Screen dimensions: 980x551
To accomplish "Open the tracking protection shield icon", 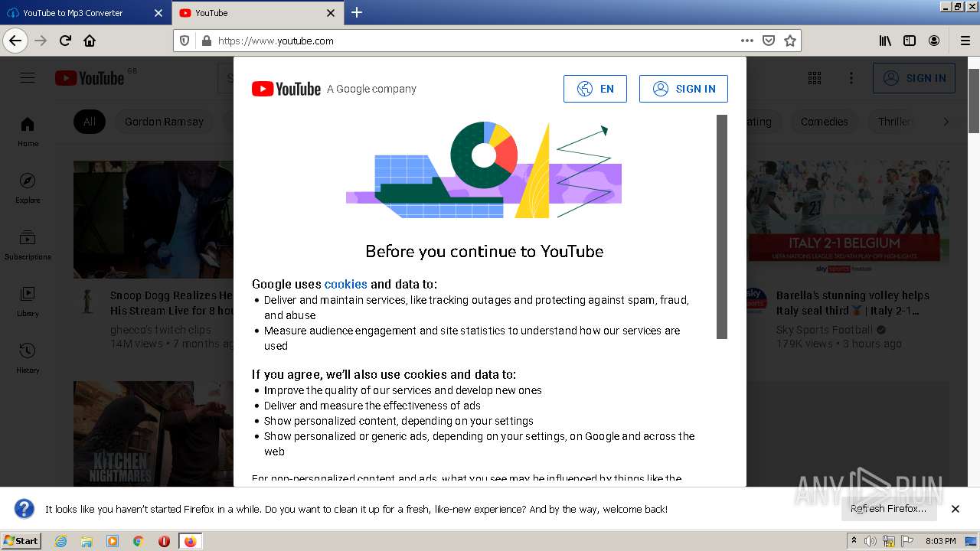I will (x=185, y=41).
